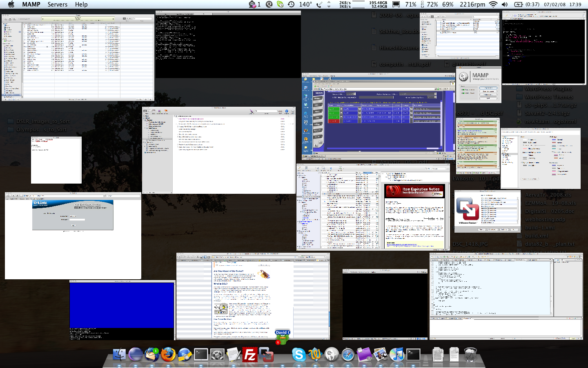This screenshot has height=368, width=588.
Task: Open Skype from the dock
Action: (x=298, y=355)
